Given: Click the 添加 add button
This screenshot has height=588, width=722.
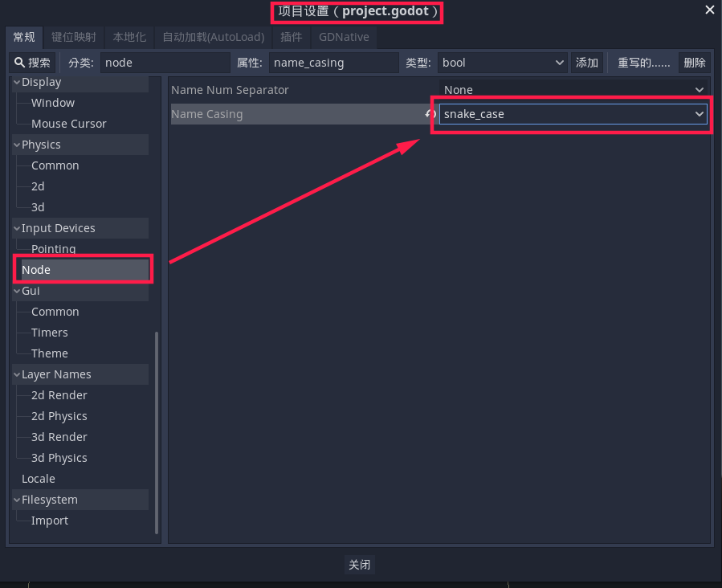Looking at the screenshot, I should point(587,63).
